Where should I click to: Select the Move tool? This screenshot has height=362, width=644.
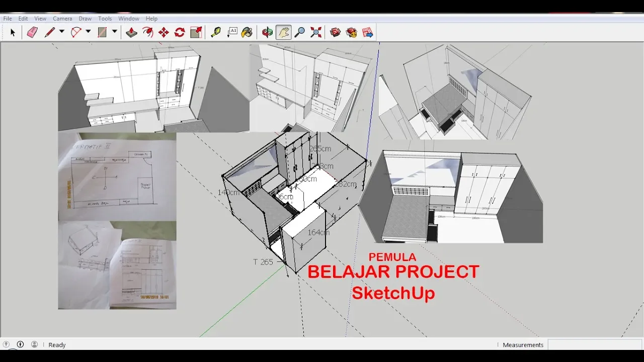[164, 33]
